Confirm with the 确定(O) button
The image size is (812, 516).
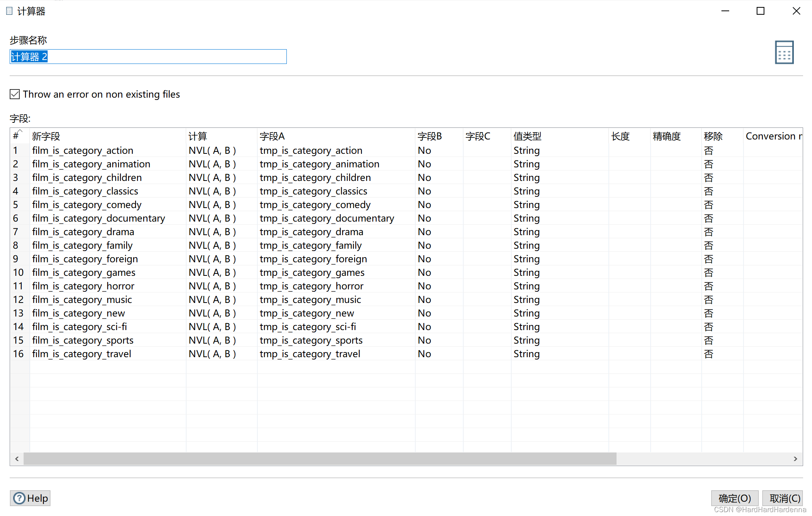(x=735, y=498)
